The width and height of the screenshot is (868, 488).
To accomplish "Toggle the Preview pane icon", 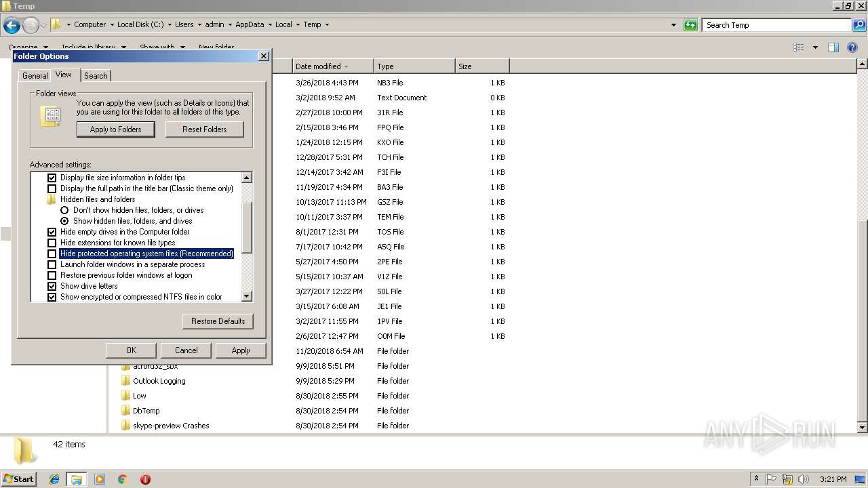I will 833,47.
